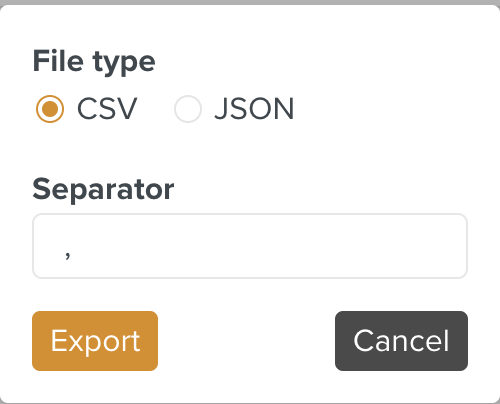The image size is (500, 404).
Task: Abort exporting by clicking Cancel
Action: (401, 341)
